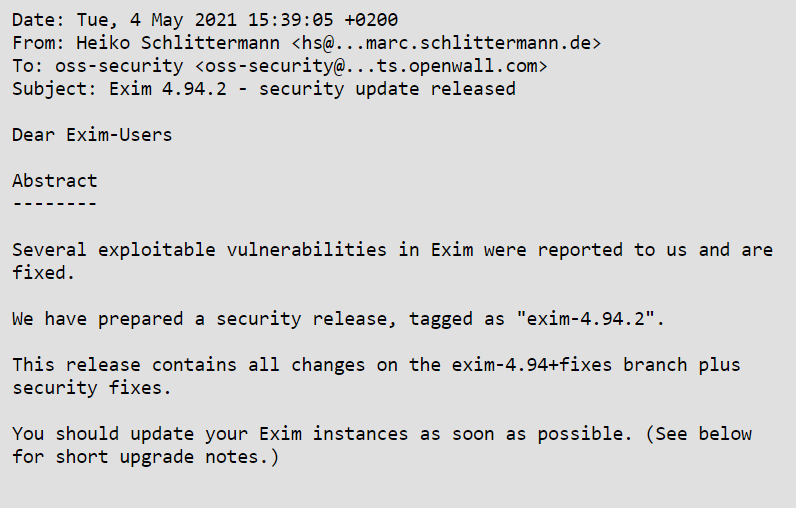This screenshot has width=796, height=508.
Task: Click the Abstract heading
Action: point(55,181)
